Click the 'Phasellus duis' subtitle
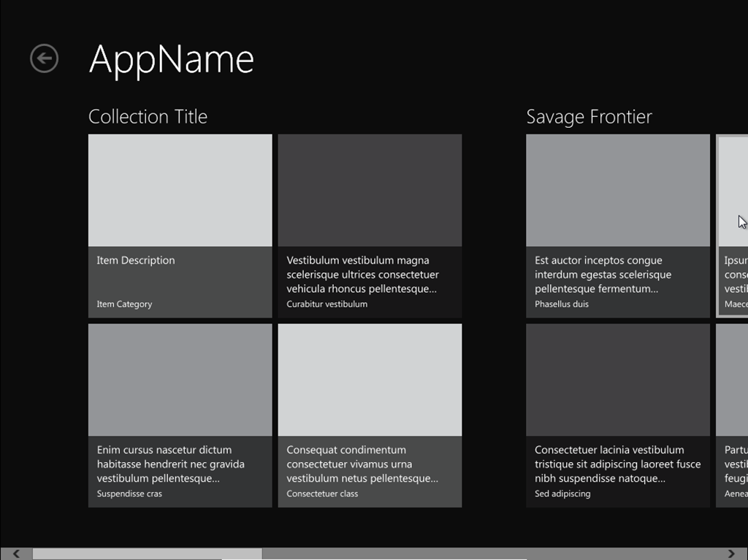Screen dimensions: 748x560 click(x=562, y=304)
